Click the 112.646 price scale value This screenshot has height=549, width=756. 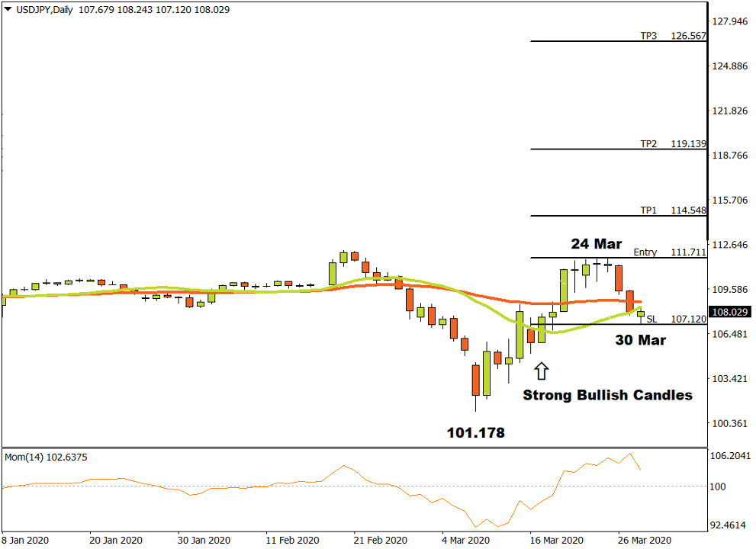pyautogui.click(x=730, y=244)
